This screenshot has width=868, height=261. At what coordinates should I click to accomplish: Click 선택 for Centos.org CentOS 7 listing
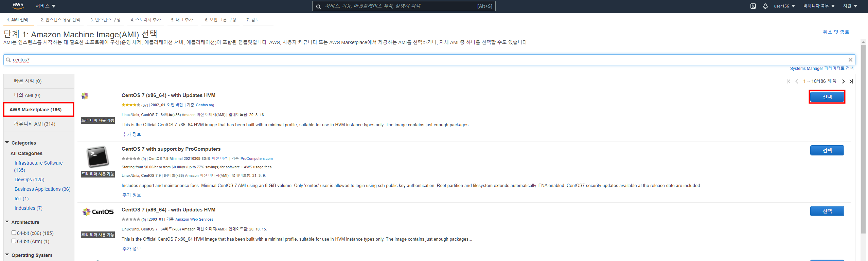click(827, 97)
